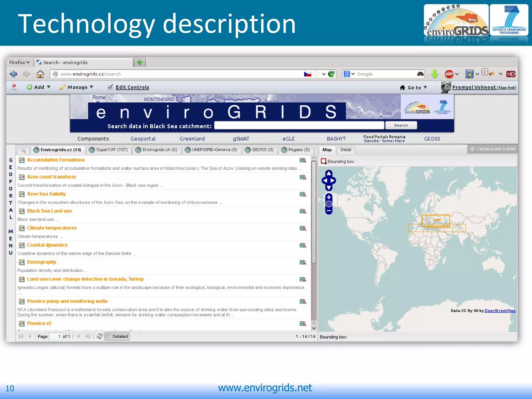The width and height of the screenshot is (532, 399).
Task: Expand the Manage menu dropdown
Action: click(x=76, y=87)
